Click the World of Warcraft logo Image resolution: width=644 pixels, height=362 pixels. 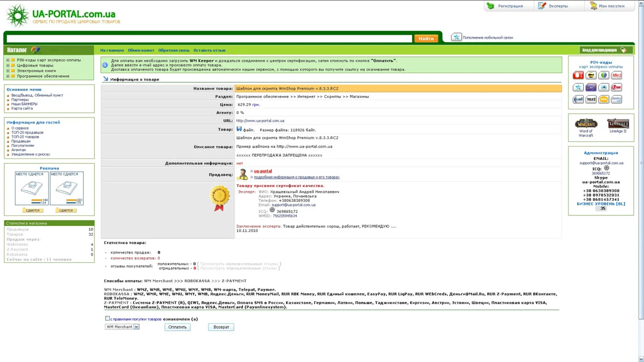tap(586, 124)
